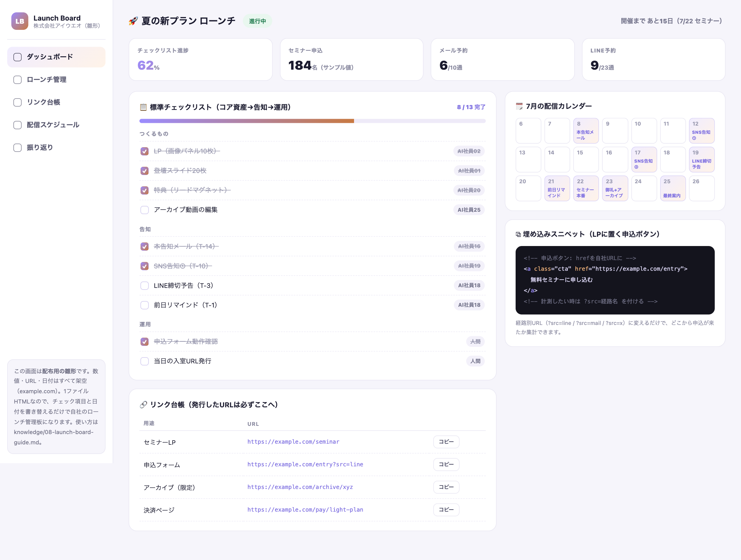Screen dimensions: 741x560
Task: Copy the 決済ページ URL
Action: (x=446, y=510)
